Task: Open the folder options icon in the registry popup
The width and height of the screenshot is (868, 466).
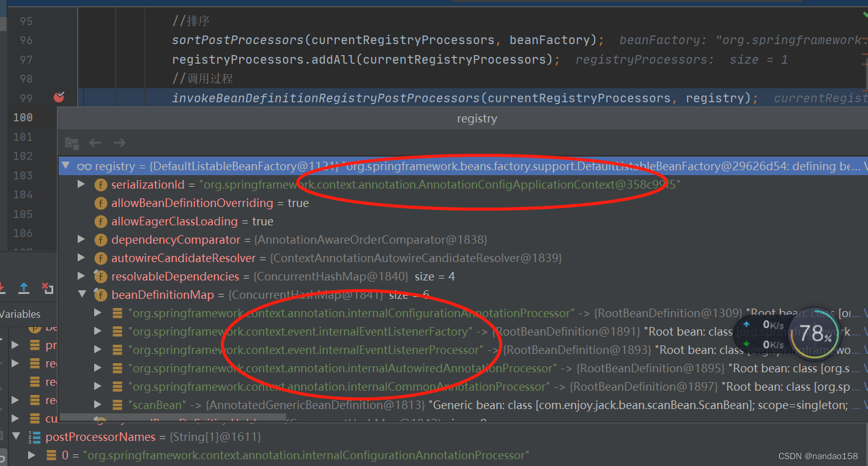Action: click(x=72, y=143)
